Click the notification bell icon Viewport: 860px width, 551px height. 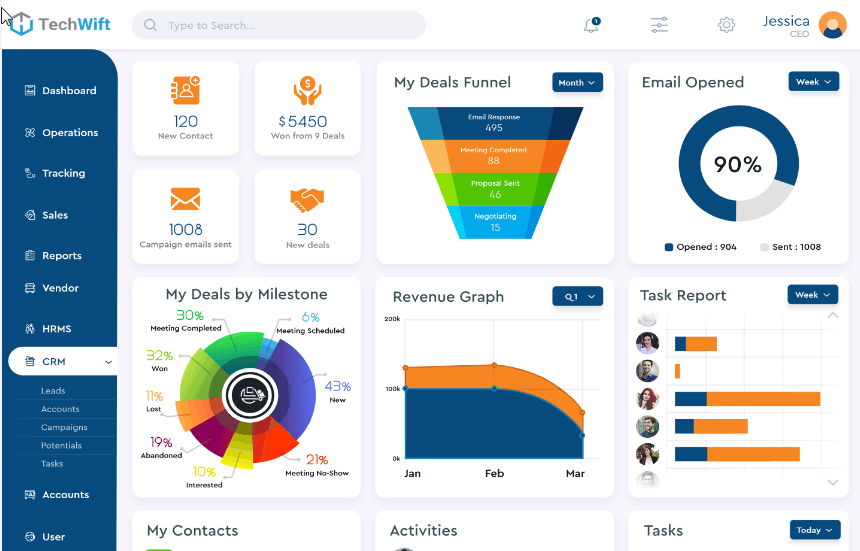tap(591, 25)
